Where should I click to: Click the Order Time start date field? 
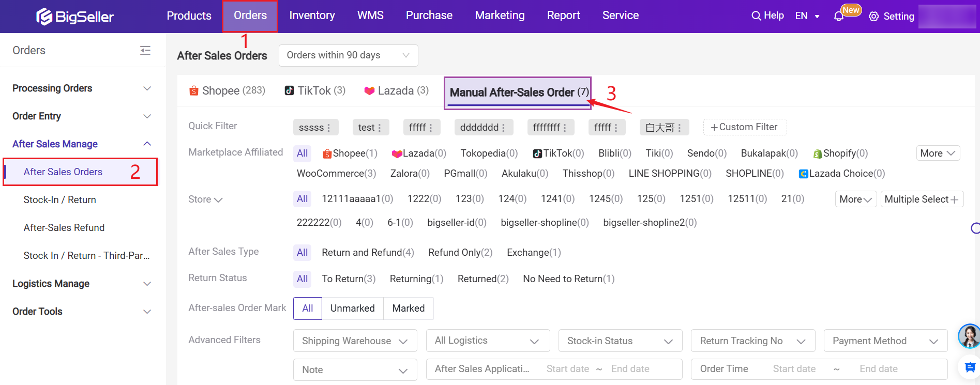(794, 369)
